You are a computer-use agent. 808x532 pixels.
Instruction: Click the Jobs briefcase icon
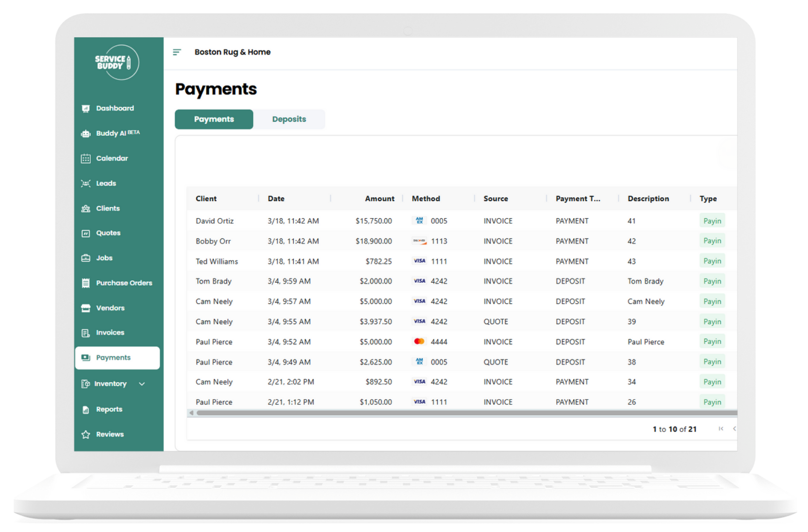coord(86,258)
